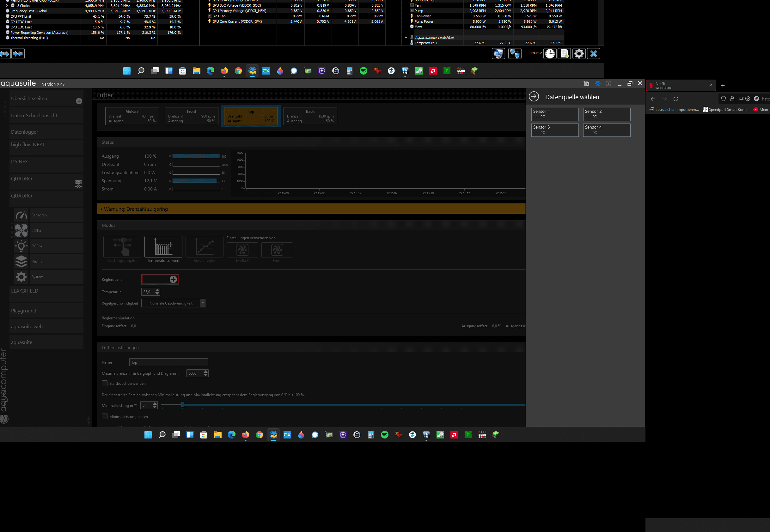Viewport: 770px width, 532px height.
Task: Click the Firefox back arrow
Action: (653, 99)
